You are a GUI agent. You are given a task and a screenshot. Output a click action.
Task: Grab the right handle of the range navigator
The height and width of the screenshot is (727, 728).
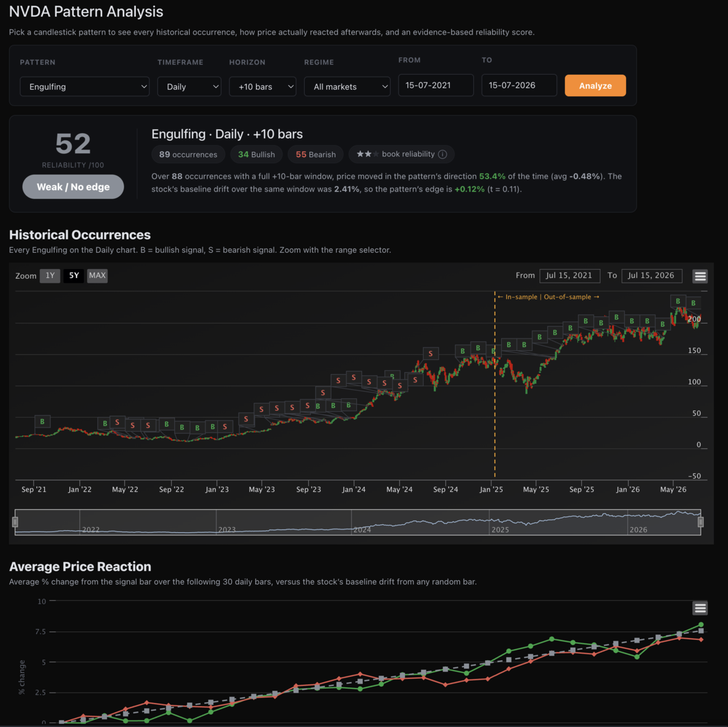point(701,522)
